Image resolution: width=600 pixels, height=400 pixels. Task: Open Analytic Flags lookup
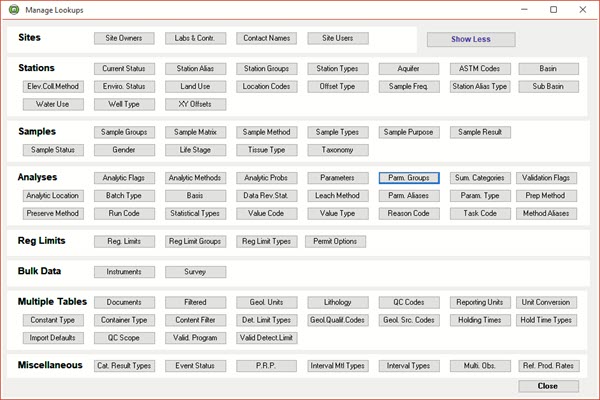click(124, 178)
